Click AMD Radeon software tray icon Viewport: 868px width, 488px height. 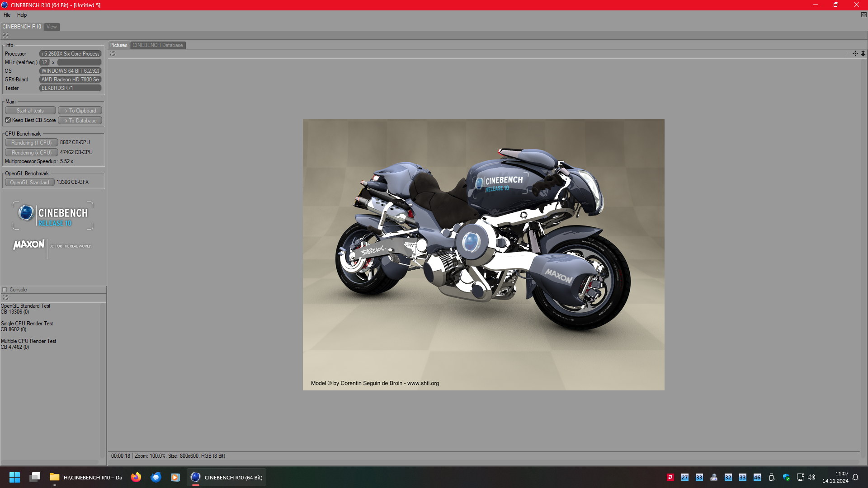(670, 477)
